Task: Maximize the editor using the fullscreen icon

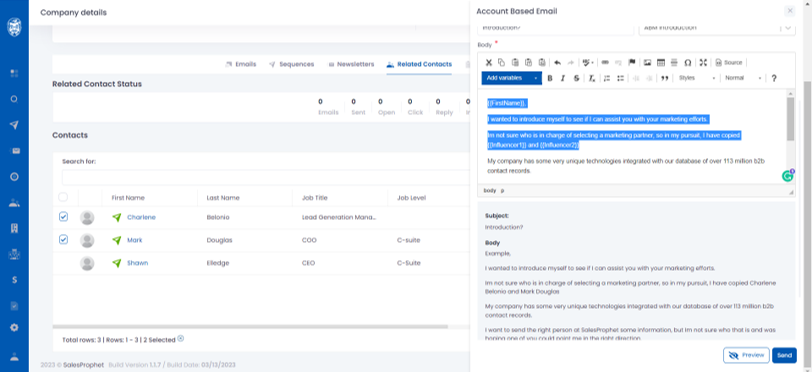Action: [x=703, y=63]
